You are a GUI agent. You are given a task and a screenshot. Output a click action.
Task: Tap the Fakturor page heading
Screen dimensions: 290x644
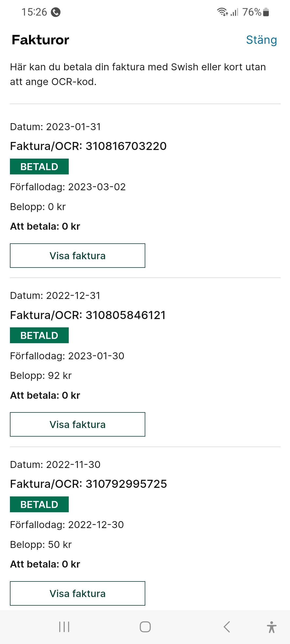pyautogui.click(x=41, y=40)
